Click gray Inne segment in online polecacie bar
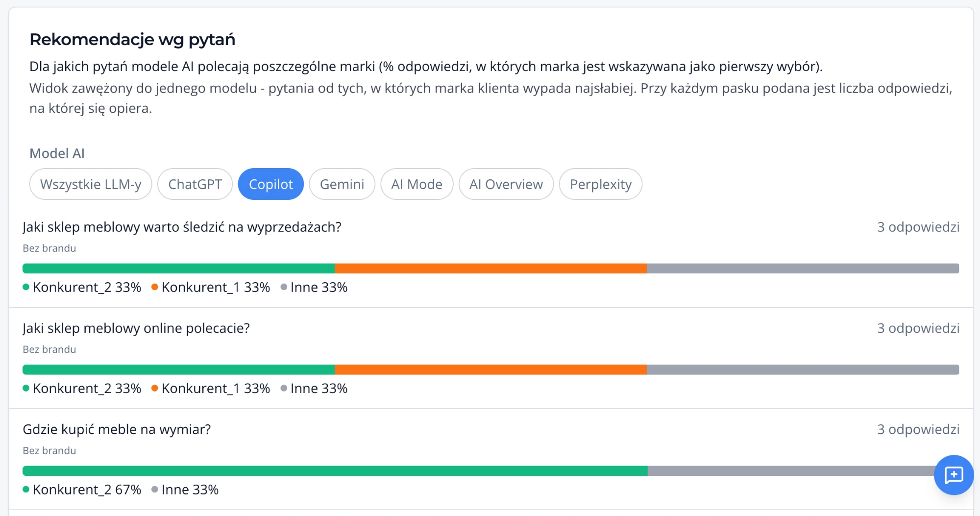Screen dimensions: 980x516 point(803,369)
